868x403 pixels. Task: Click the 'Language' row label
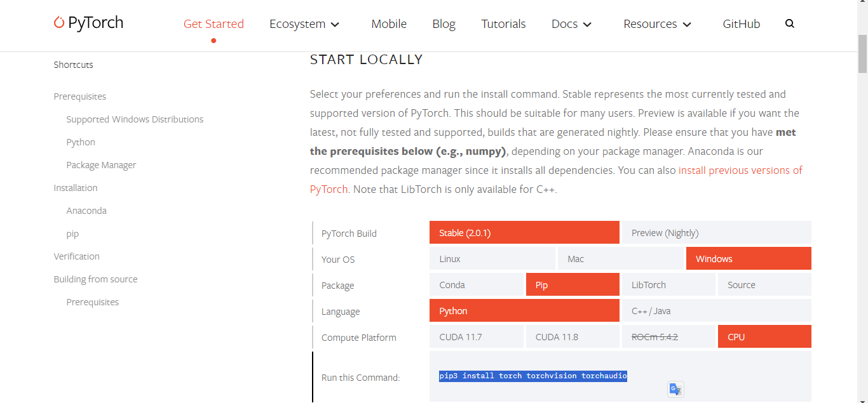point(341,312)
